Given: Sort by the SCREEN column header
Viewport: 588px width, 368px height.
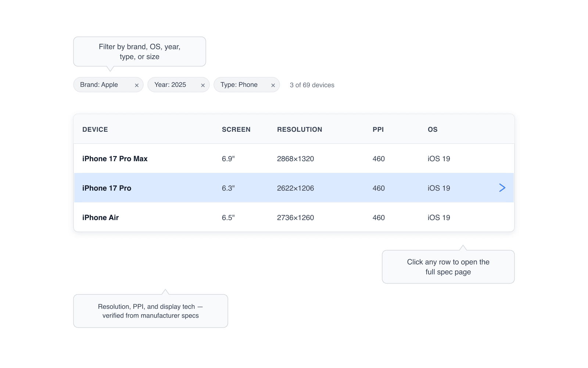Looking at the screenshot, I should (236, 130).
